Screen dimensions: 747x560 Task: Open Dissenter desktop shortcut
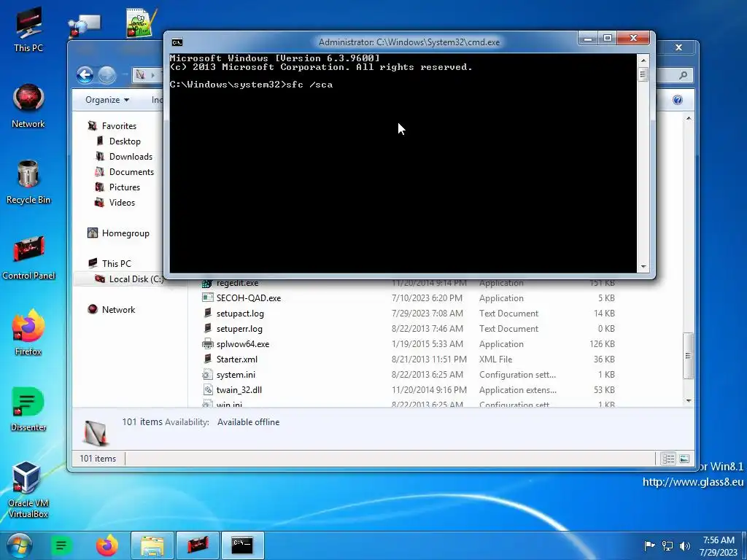coord(28,409)
